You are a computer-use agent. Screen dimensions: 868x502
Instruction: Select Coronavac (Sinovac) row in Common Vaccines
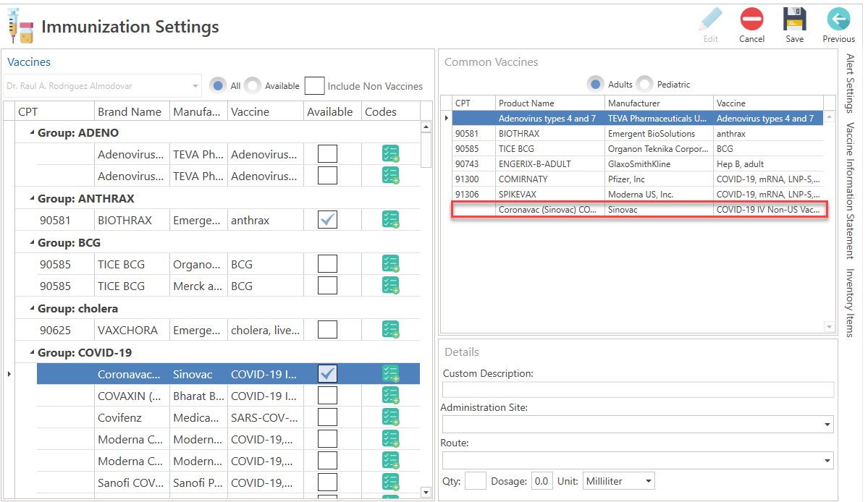click(637, 210)
